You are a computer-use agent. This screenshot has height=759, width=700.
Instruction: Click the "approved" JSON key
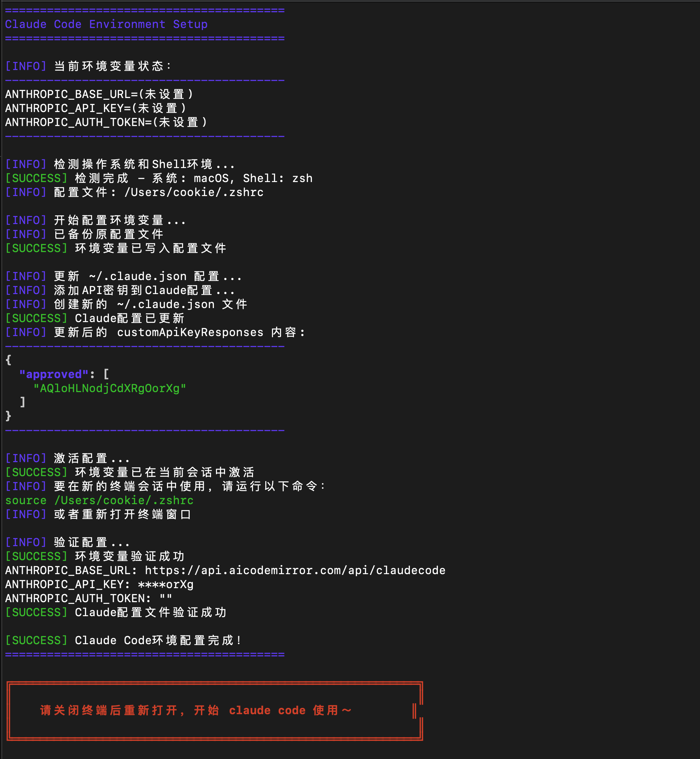coord(54,374)
